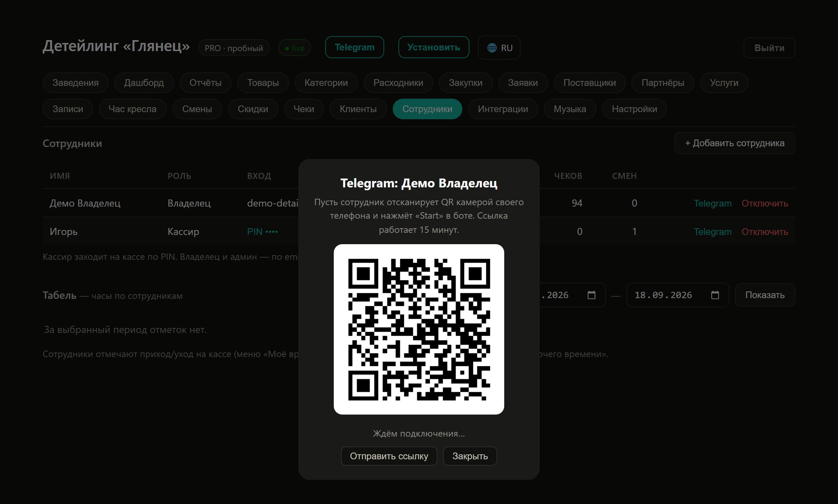Open the Записи tab

[68, 109]
